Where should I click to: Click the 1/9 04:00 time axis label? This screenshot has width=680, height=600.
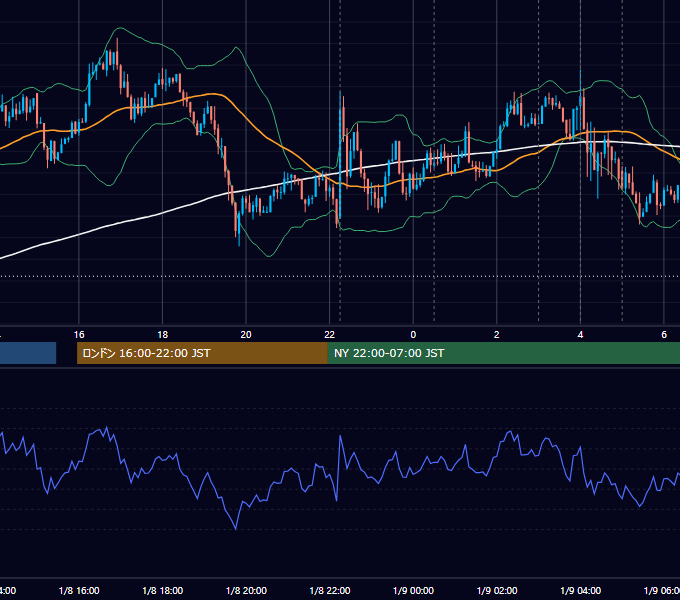pyautogui.click(x=581, y=590)
